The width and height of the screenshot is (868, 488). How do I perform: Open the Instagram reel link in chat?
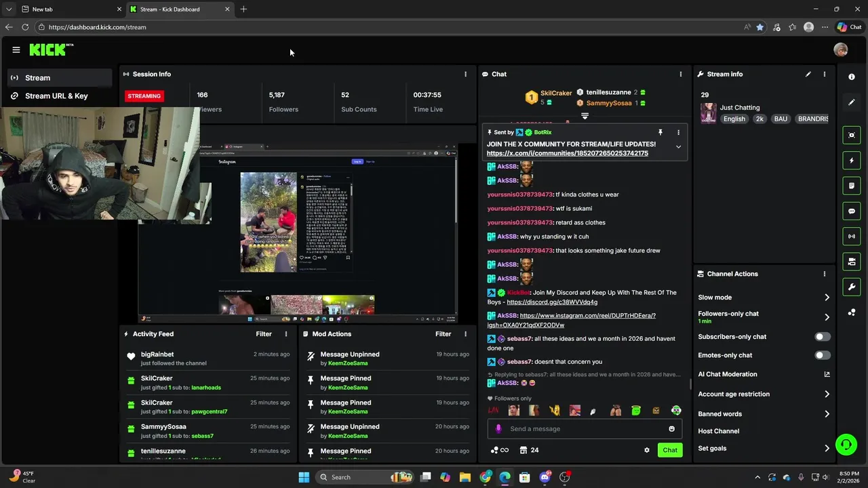572,321
